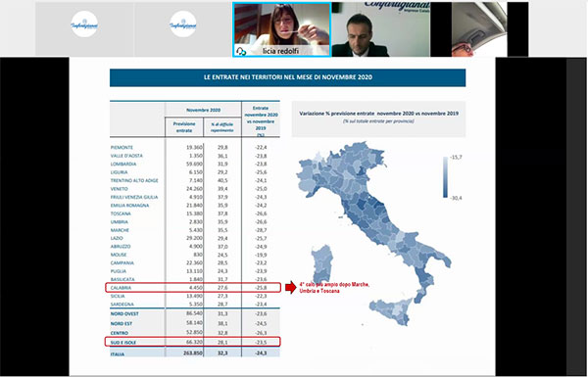Click the 'PUGLIA' row label
Screen dimensions: 588x377
point(119,271)
